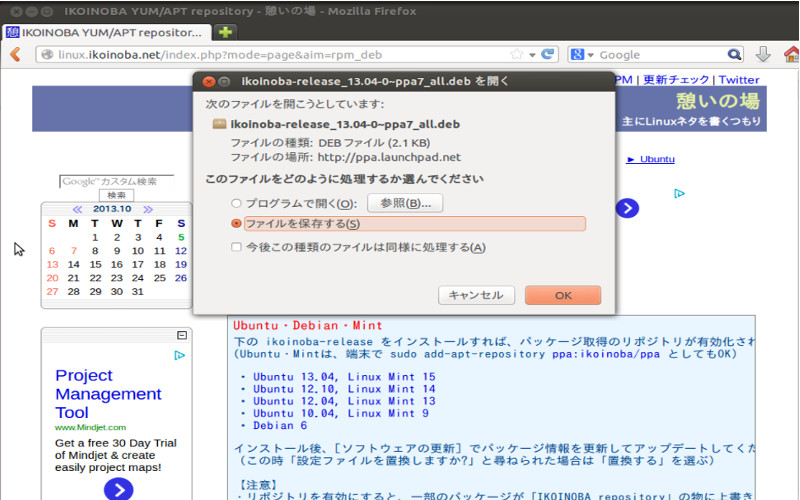
Task: Select calendar date 26
Action: (181, 278)
